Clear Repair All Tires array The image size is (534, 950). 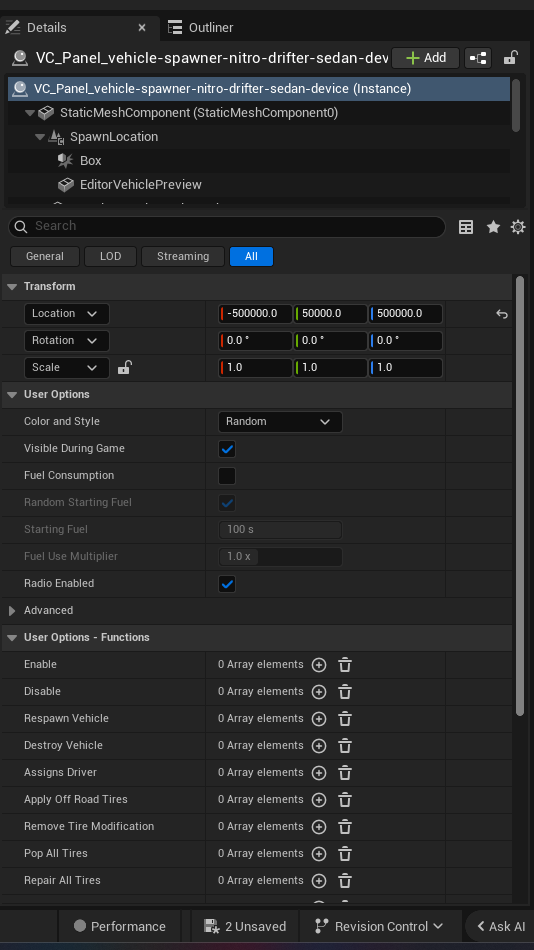[345, 880]
